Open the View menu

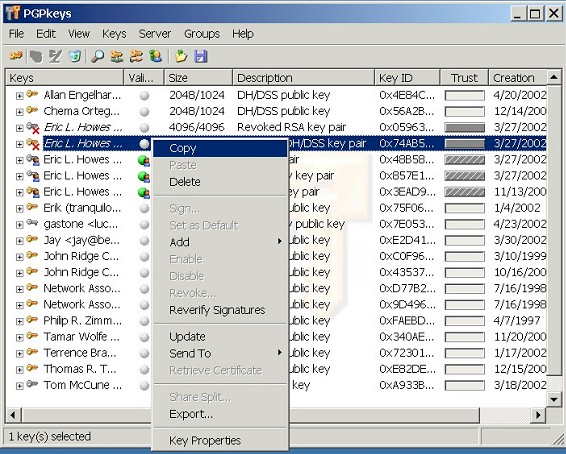(79, 34)
